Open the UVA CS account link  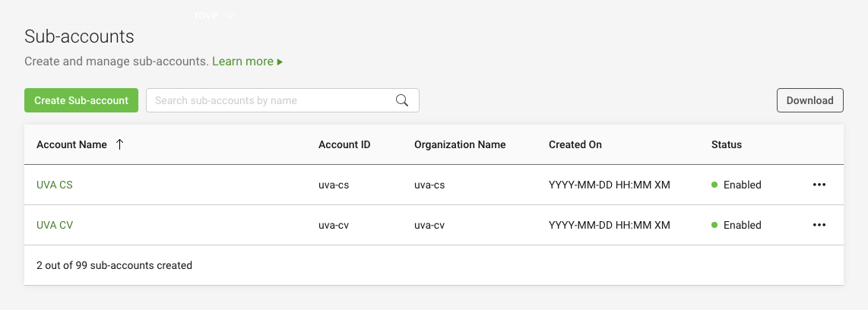pyautogui.click(x=54, y=185)
